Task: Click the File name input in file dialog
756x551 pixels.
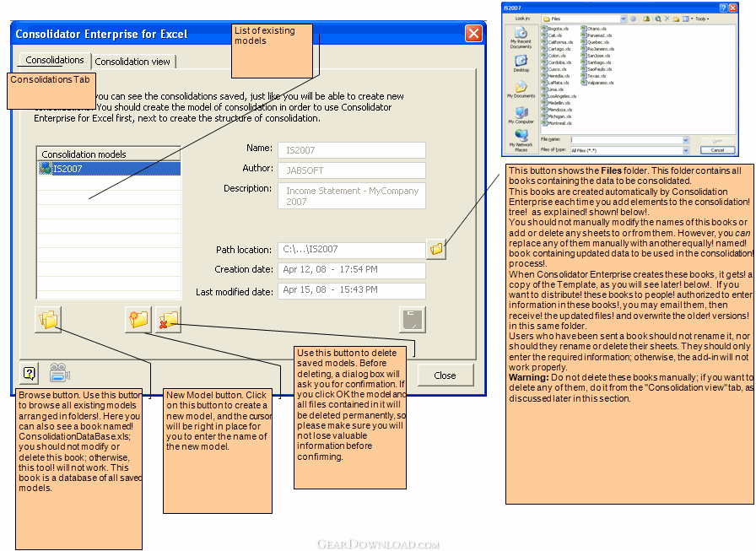Action: pos(627,140)
